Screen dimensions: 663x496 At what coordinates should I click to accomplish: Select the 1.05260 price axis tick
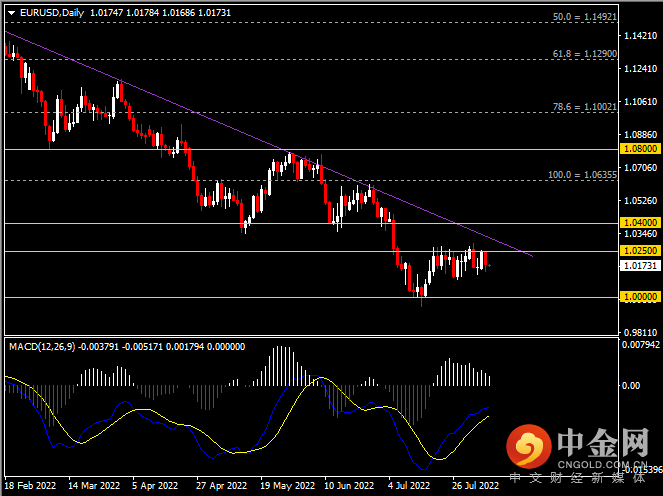pos(641,200)
